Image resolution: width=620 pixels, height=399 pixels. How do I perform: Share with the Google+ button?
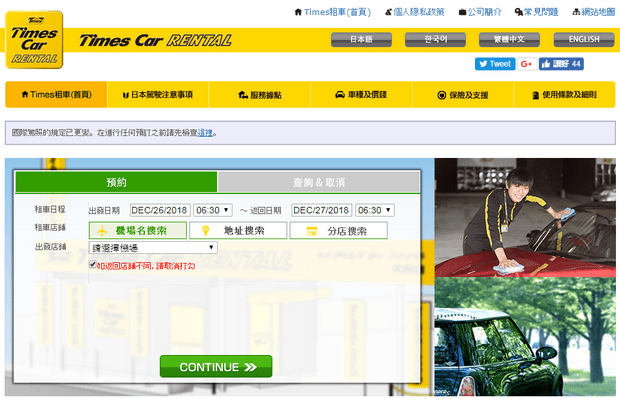pyautogui.click(x=527, y=64)
